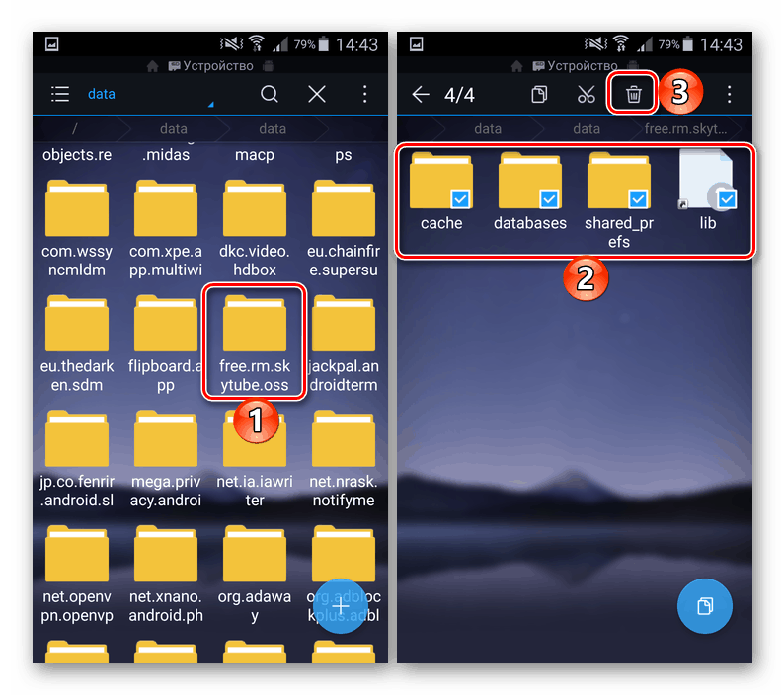Tap the Android device icon in left screen path bar
The height and width of the screenshot is (695, 784).
269,66
